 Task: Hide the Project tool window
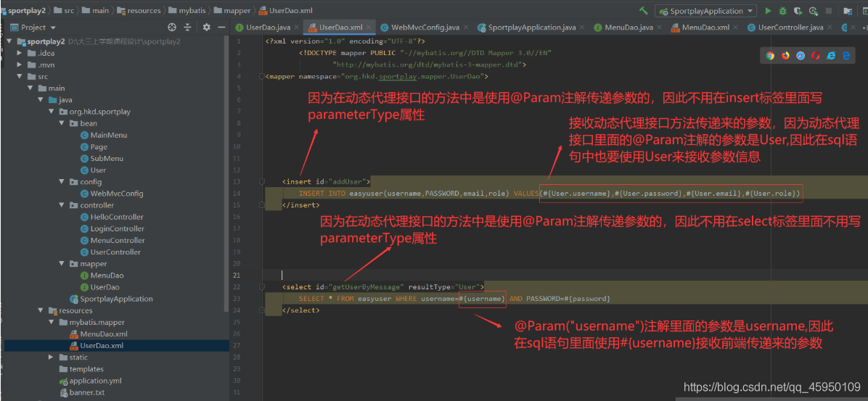click(x=221, y=27)
